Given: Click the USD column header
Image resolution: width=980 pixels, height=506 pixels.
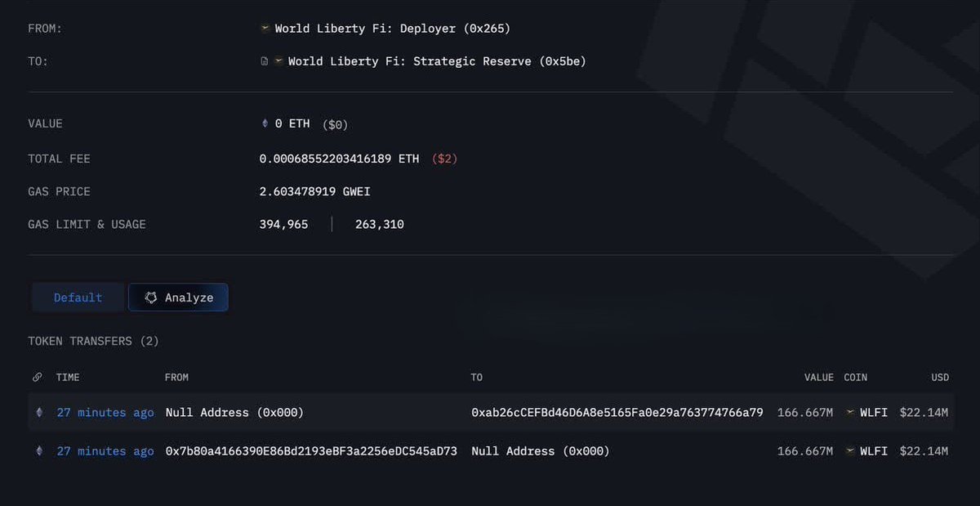Looking at the screenshot, I should [x=940, y=378].
